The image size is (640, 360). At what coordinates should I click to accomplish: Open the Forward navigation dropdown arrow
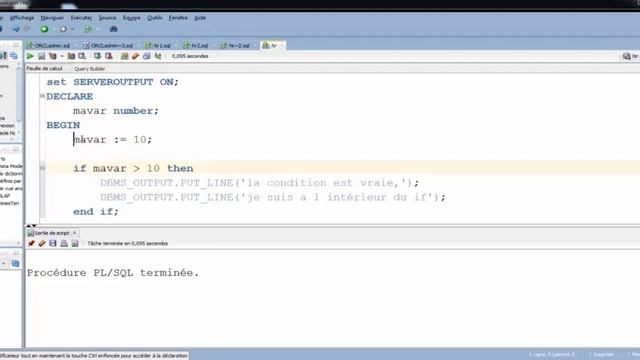(x=73, y=29)
